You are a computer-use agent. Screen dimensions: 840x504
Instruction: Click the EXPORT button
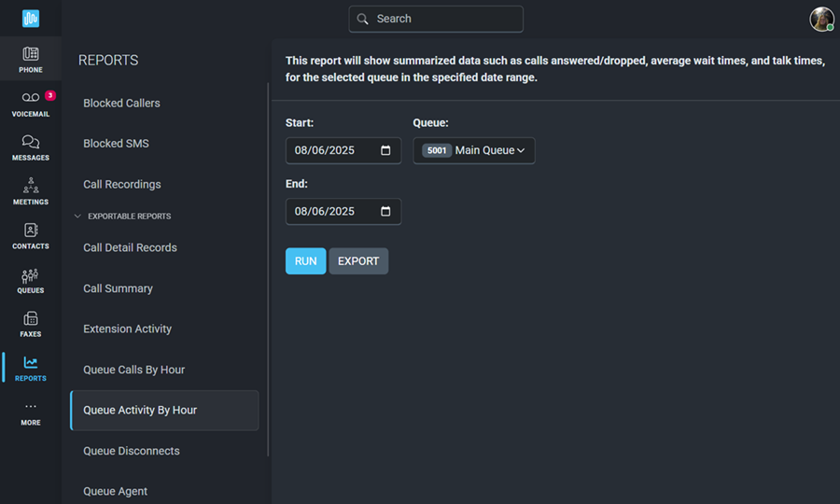(x=358, y=260)
